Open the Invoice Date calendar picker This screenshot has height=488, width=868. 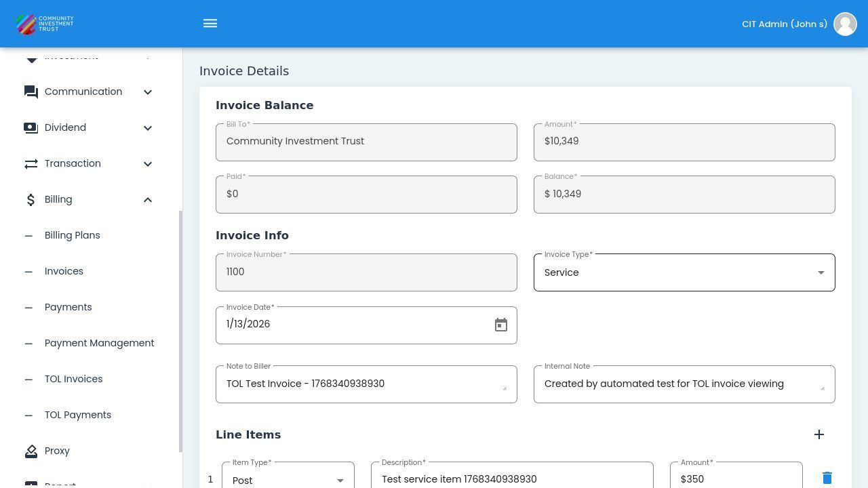point(500,325)
